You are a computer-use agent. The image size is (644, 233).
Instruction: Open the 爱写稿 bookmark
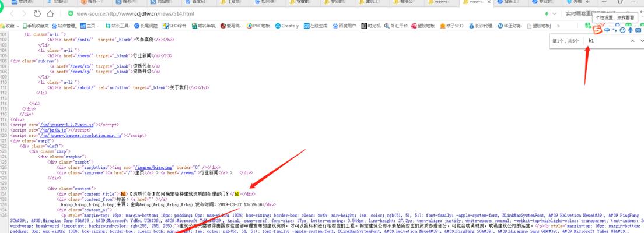[231, 26]
